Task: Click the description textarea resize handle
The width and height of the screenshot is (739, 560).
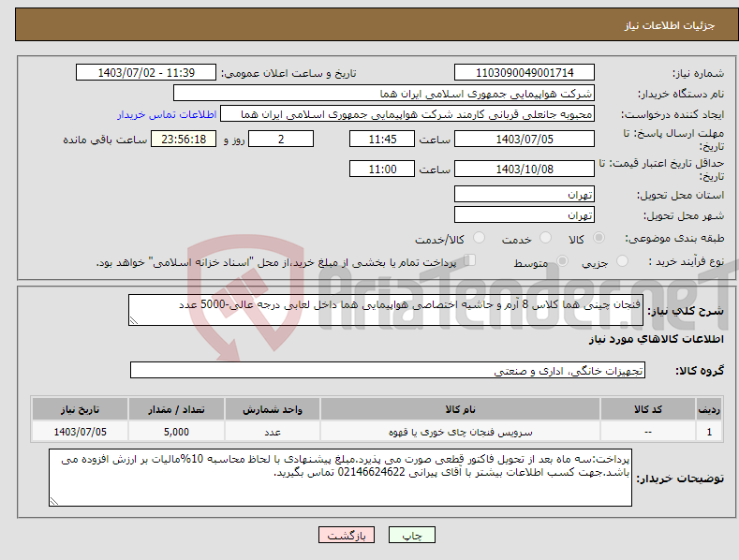Action: point(134,320)
